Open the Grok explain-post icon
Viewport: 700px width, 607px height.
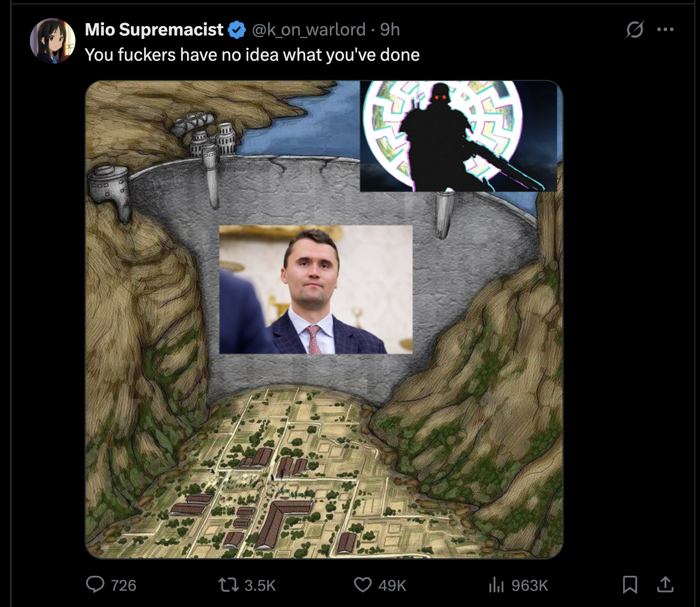click(635, 29)
